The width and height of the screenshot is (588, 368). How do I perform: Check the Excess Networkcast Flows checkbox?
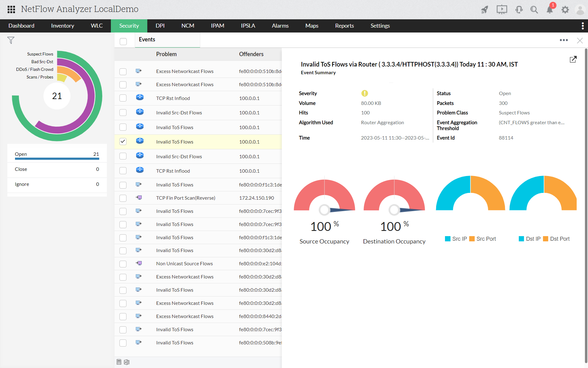[123, 71]
